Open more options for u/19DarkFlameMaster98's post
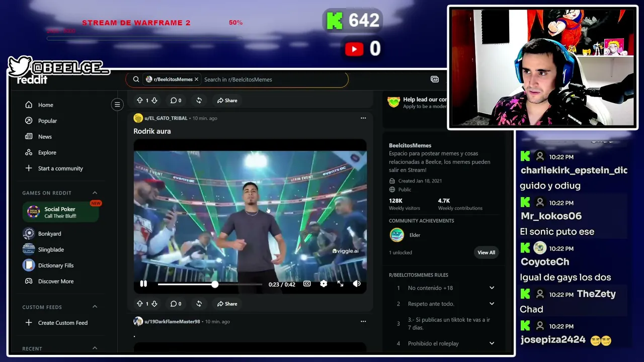644x362 pixels. coord(363,321)
